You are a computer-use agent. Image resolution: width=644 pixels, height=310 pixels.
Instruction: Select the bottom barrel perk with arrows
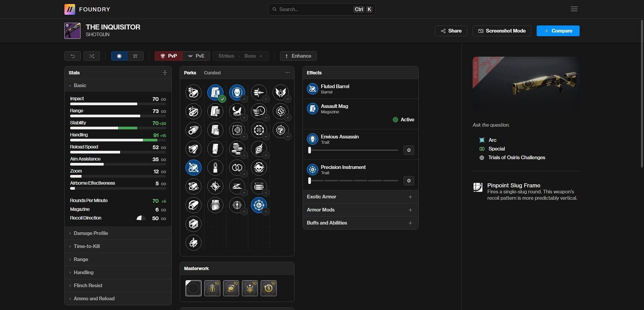(194, 242)
